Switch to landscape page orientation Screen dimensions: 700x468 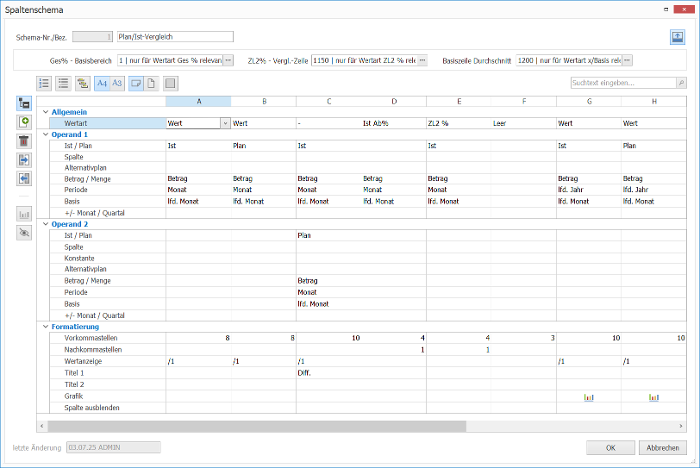click(136, 83)
